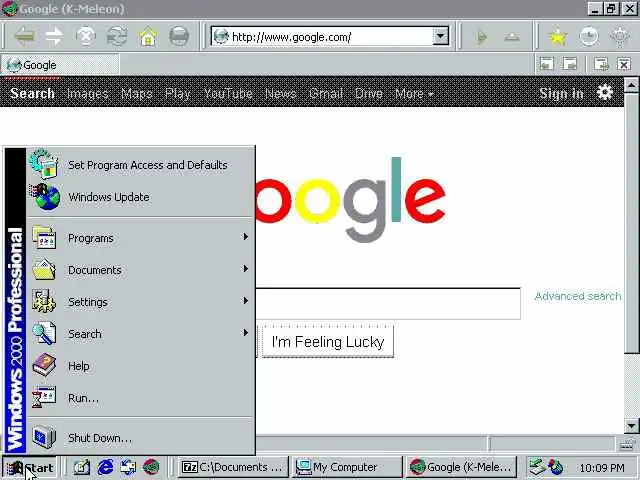This screenshot has width=640, height=480.
Task: Click the Show Desktop quick launch icon
Action: [82, 467]
